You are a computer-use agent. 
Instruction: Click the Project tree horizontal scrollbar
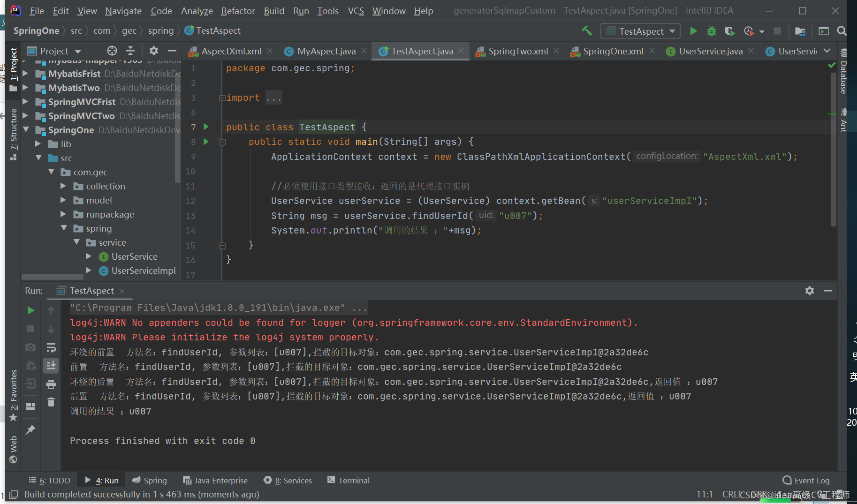point(53,277)
